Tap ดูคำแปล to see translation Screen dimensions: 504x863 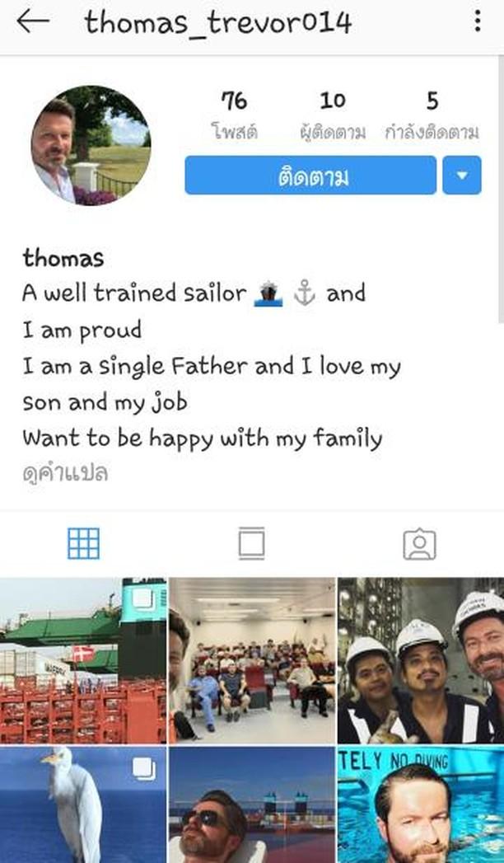[65, 473]
